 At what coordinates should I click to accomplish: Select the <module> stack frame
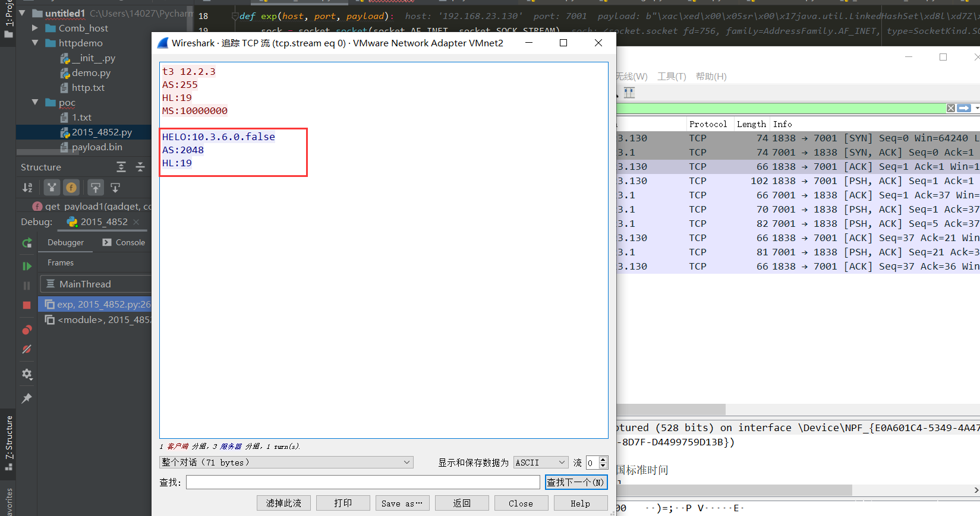click(x=95, y=319)
